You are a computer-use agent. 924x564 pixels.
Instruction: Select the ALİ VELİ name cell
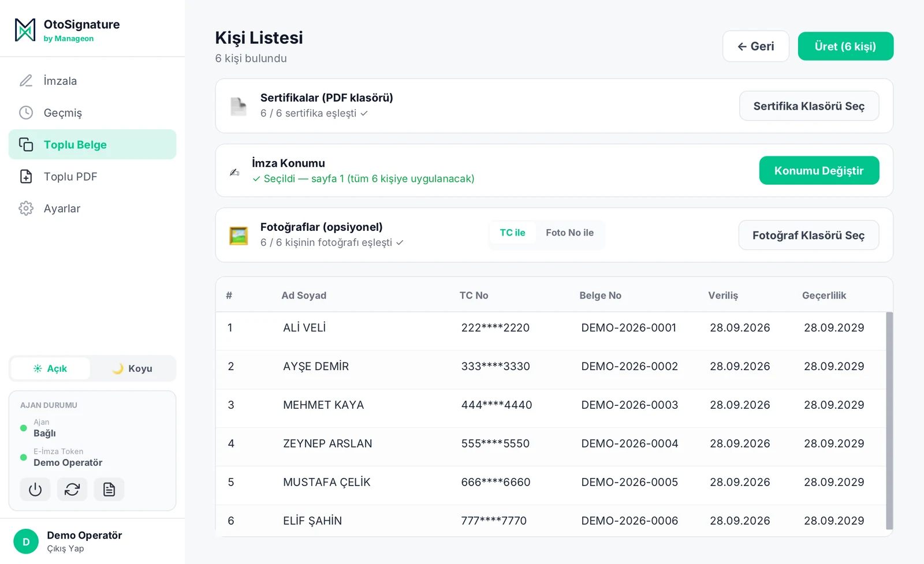pos(304,328)
